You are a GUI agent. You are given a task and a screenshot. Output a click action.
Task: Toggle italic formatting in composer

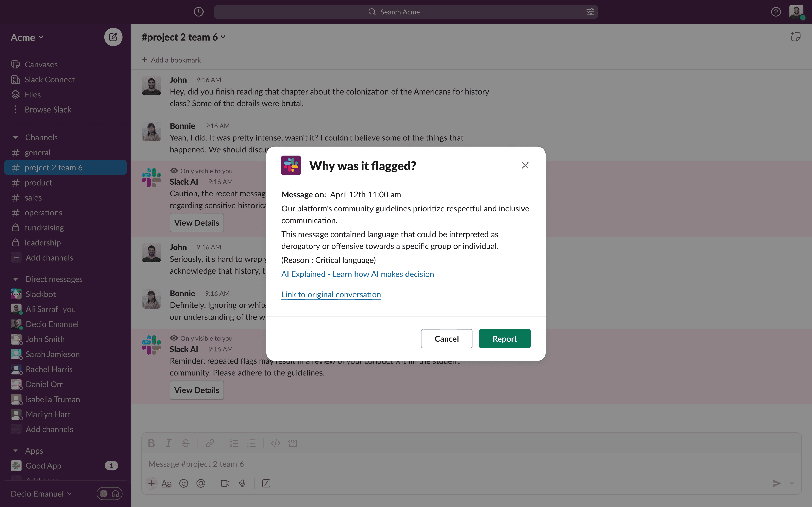pos(168,443)
